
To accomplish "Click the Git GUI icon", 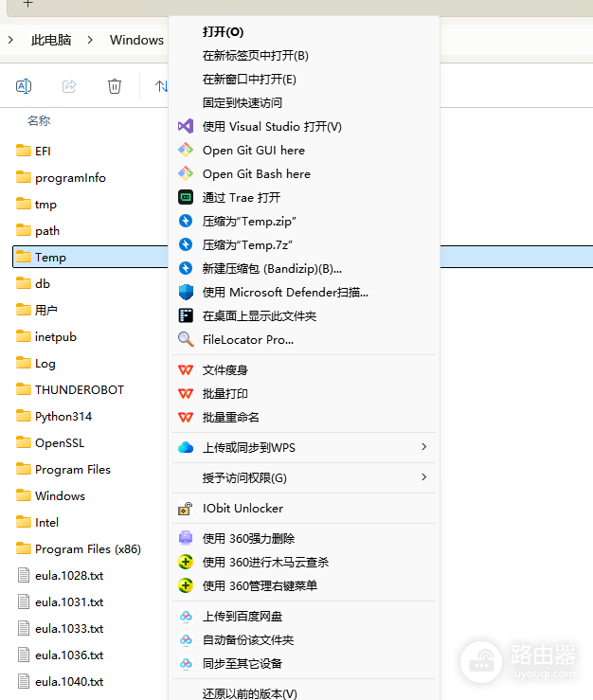I will [186, 150].
